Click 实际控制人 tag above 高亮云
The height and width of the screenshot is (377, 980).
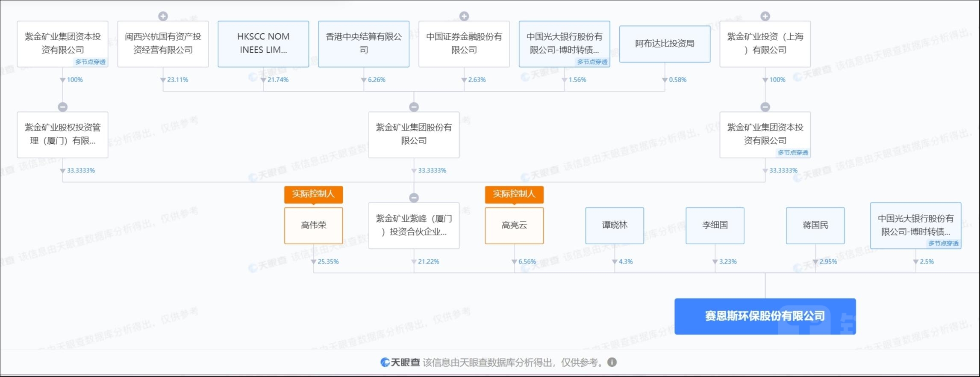coord(514,194)
